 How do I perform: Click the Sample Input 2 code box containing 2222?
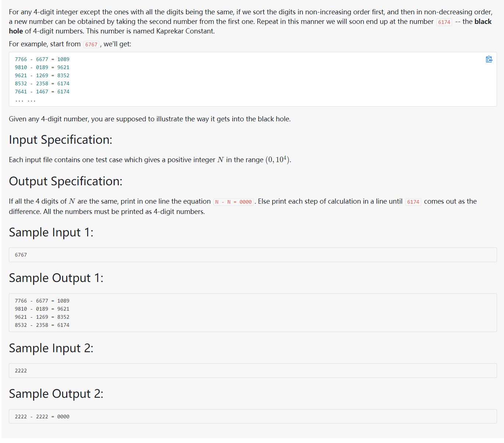tap(253, 371)
